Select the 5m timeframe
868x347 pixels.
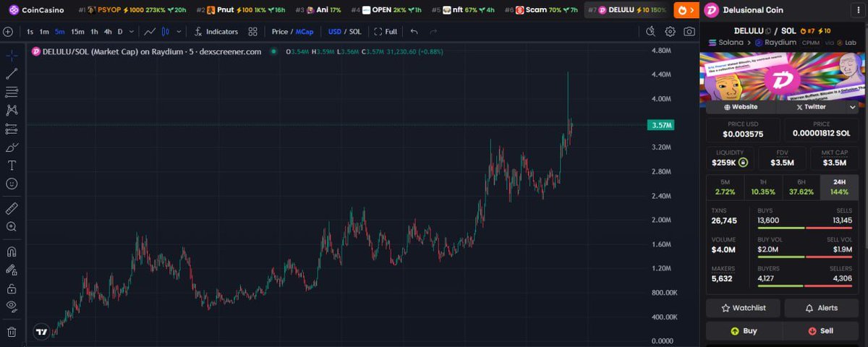[59, 32]
